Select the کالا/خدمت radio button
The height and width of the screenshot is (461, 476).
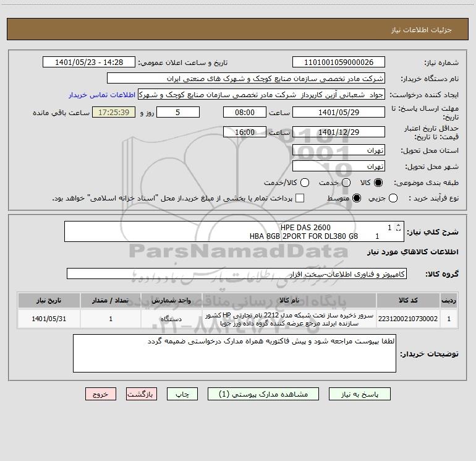point(305,183)
